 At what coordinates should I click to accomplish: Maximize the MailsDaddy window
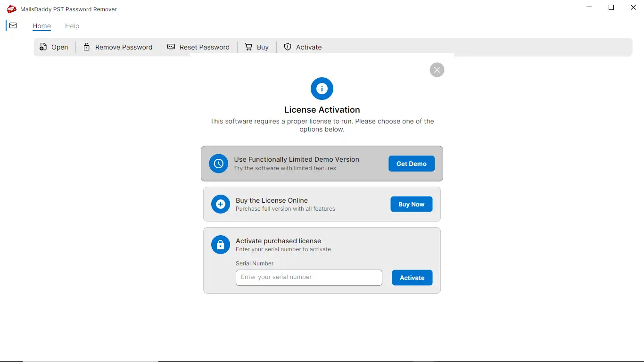coord(611,7)
